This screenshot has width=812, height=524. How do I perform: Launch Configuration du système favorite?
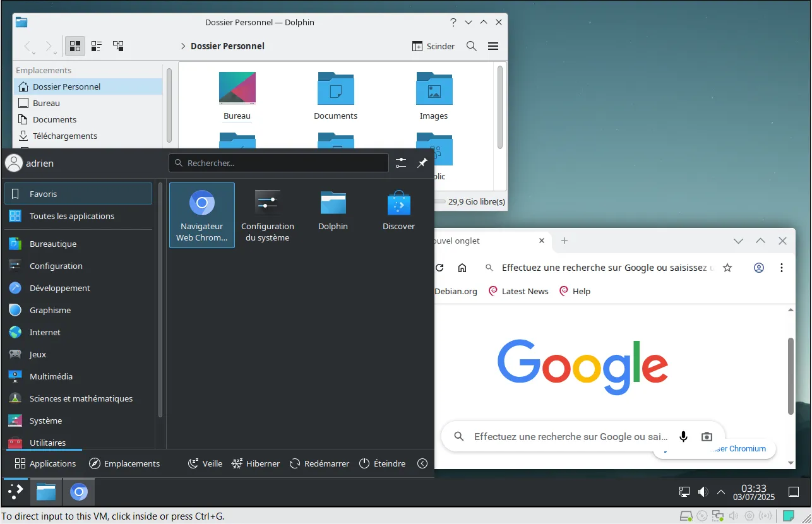[268, 215]
